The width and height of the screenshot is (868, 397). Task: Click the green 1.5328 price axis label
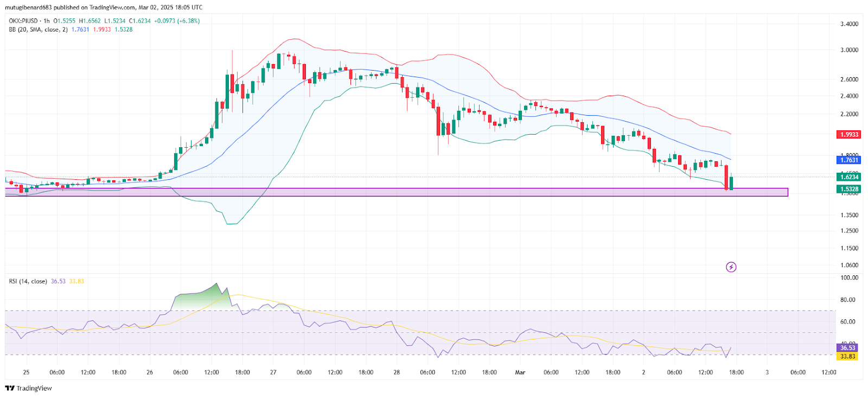[x=849, y=189]
